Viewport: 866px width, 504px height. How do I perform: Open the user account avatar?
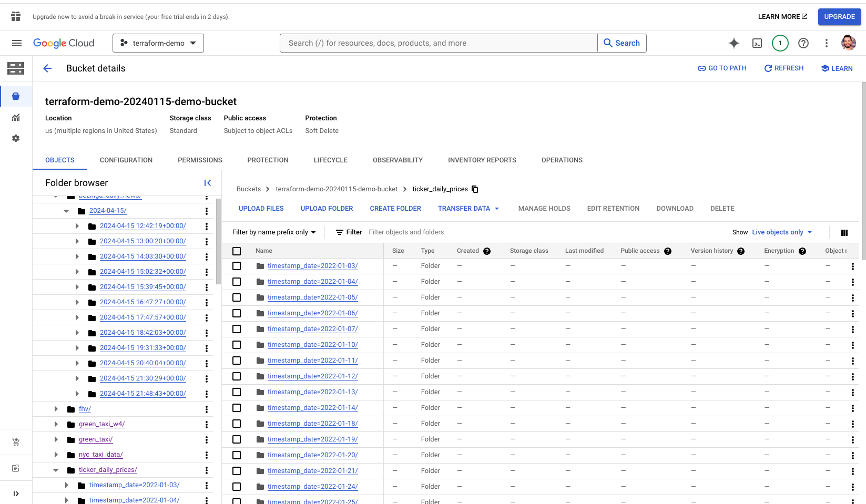[848, 43]
